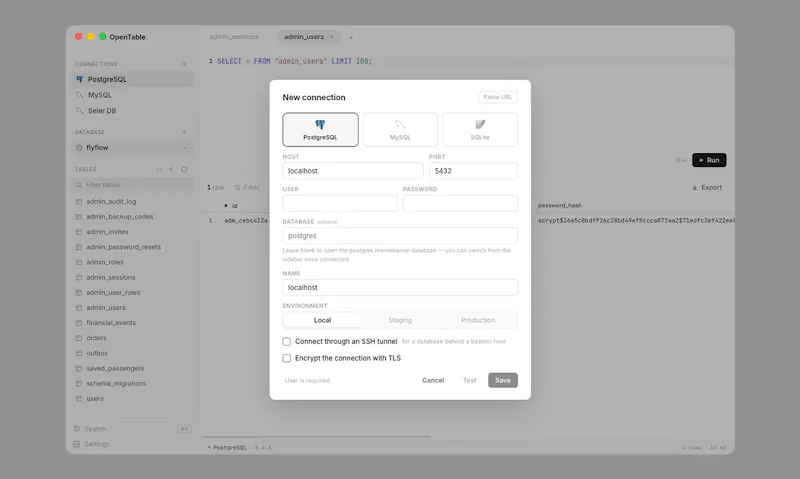Click the Filter tables search field
The image size is (800, 479).
[x=132, y=185]
